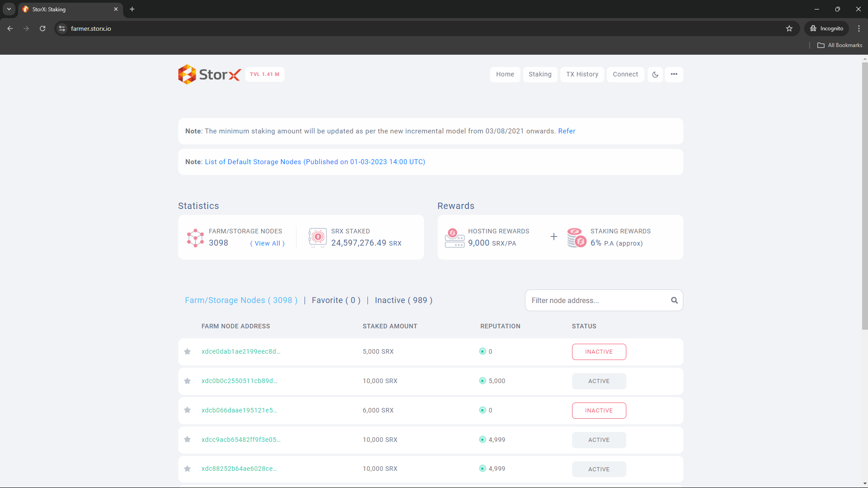Open TX History
The height and width of the screenshot is (488, 868).
click(582, 75)
